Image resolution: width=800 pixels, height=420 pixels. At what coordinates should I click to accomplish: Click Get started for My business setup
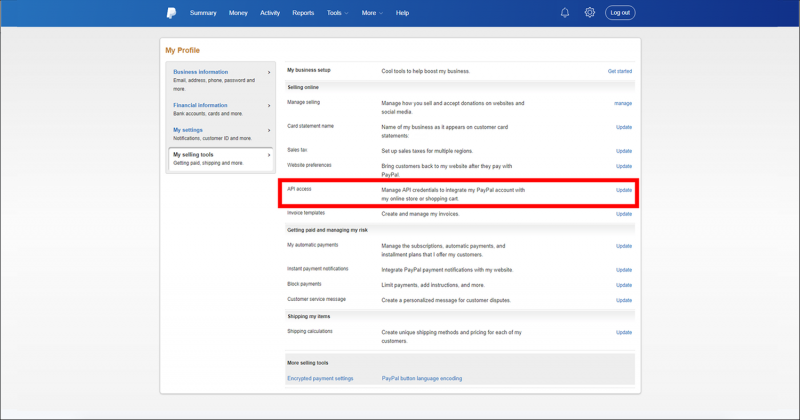(619, 71)
